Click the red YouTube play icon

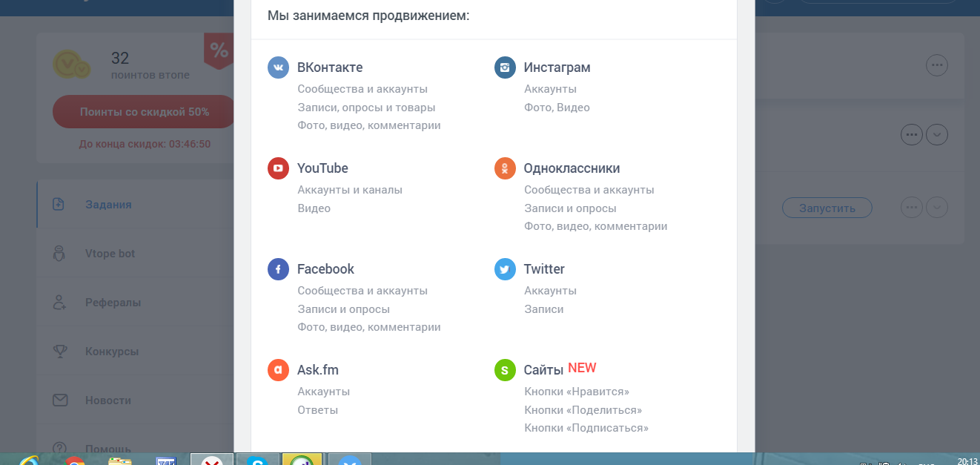coord(278,168)
